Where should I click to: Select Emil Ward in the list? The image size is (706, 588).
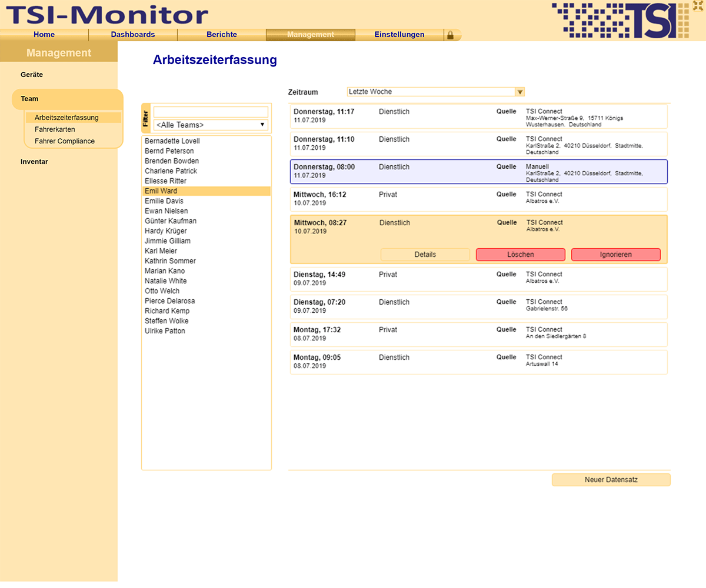pyautogui.click(x=207, y=191)
